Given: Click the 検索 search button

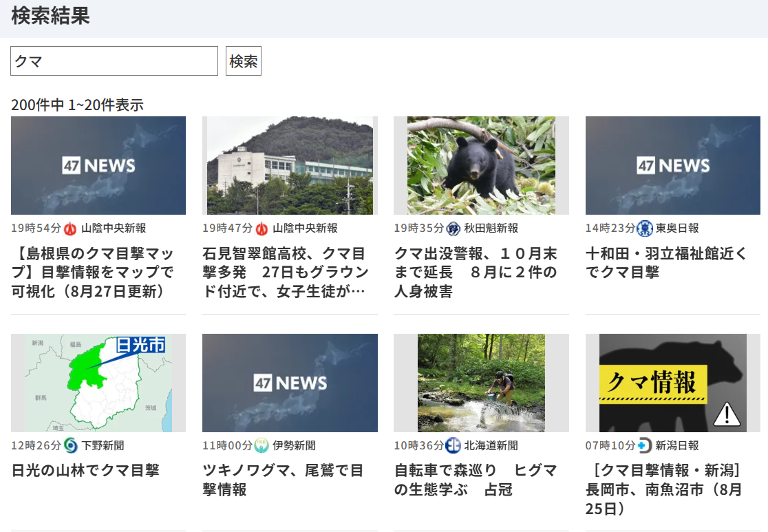Looking at the screenshot, I should tap(244, 61).
